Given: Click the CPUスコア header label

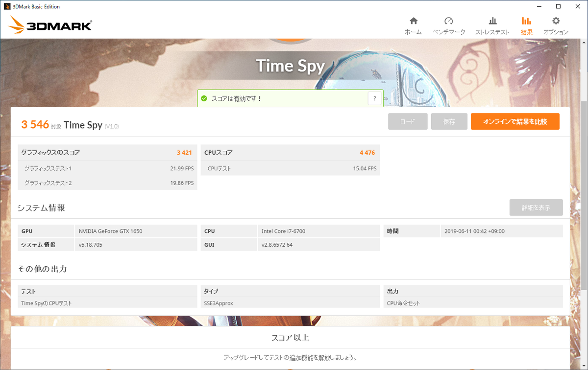Looking at the screenshot, I should pos(219,153).
